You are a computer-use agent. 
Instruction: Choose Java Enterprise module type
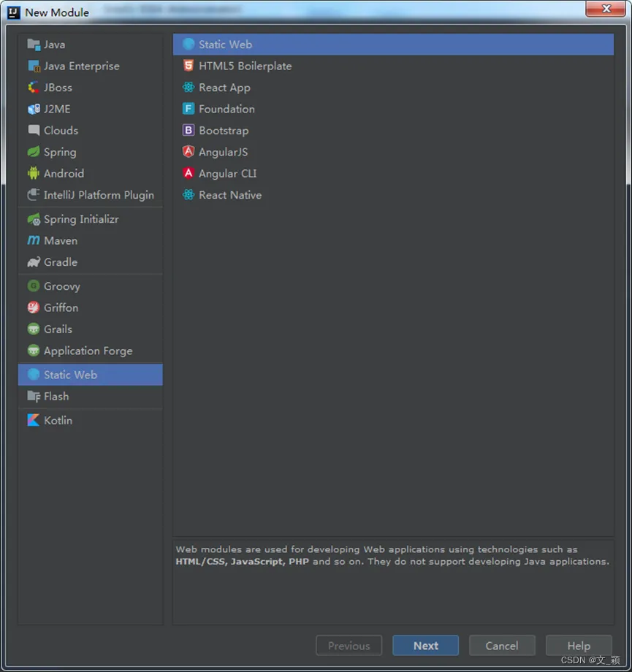pos(81,66)
